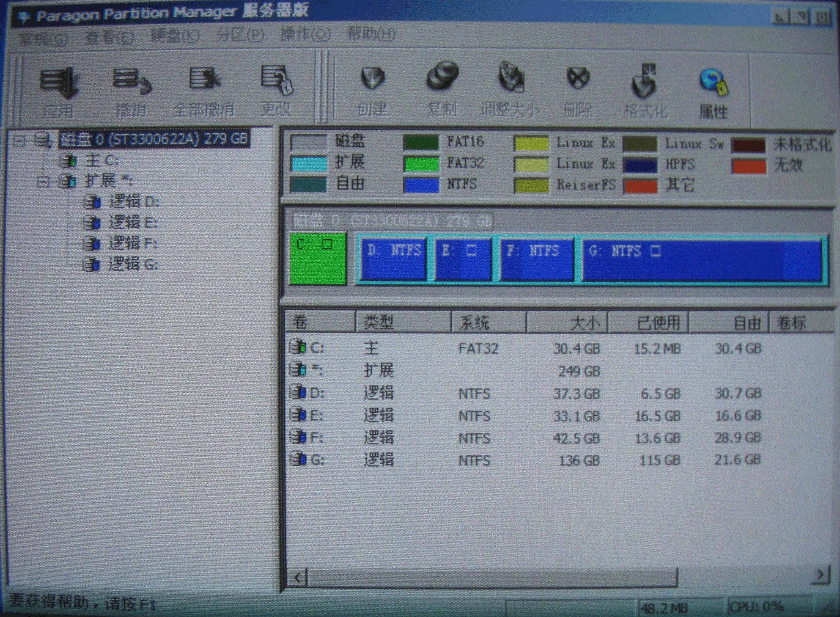Select the 逻辑 F: drive icon in tree
This screenshot has height=617, width=840.
(92, 244)
